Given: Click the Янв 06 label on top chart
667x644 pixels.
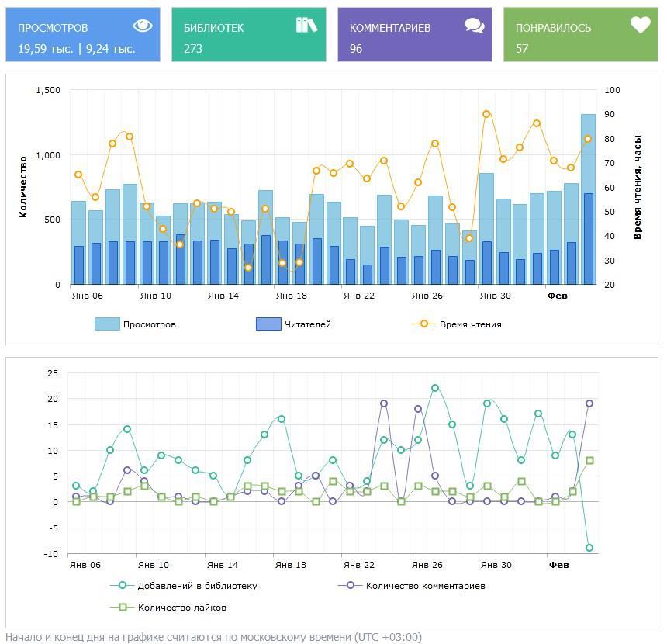Looking at the screenshot, I should (x=87, y=296).
